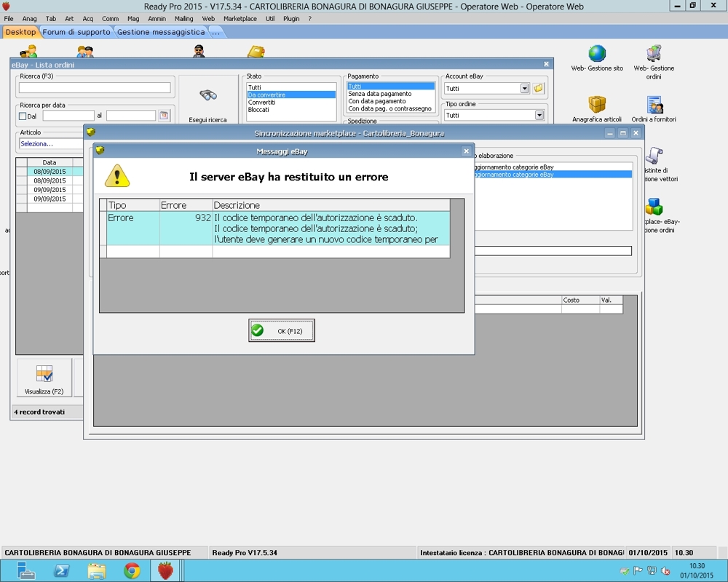Open Web- Gestione sito globe icon
Screen dimensions: 728x582
click(597, 58)
